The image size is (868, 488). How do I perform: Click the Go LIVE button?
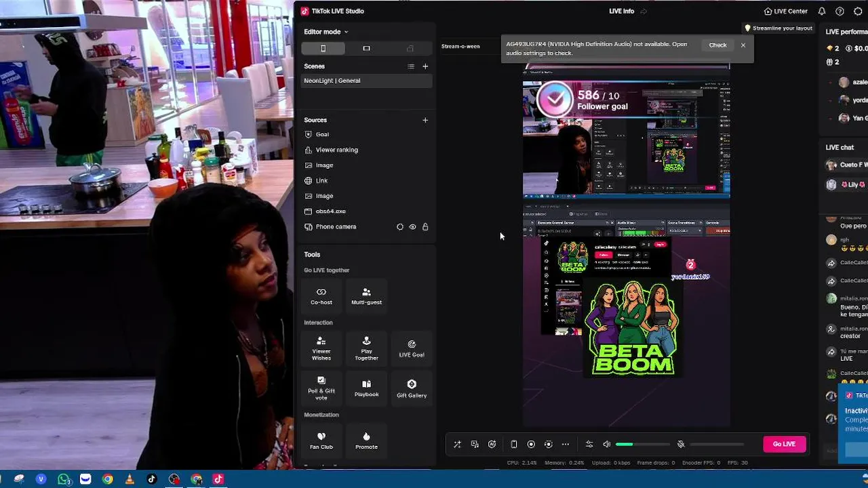[x=784, y=444]
